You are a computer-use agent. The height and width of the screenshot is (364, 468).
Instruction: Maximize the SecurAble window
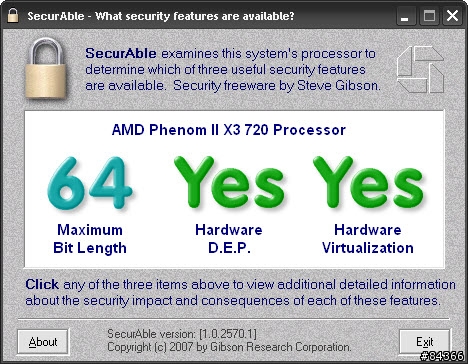tap(429, 16)
